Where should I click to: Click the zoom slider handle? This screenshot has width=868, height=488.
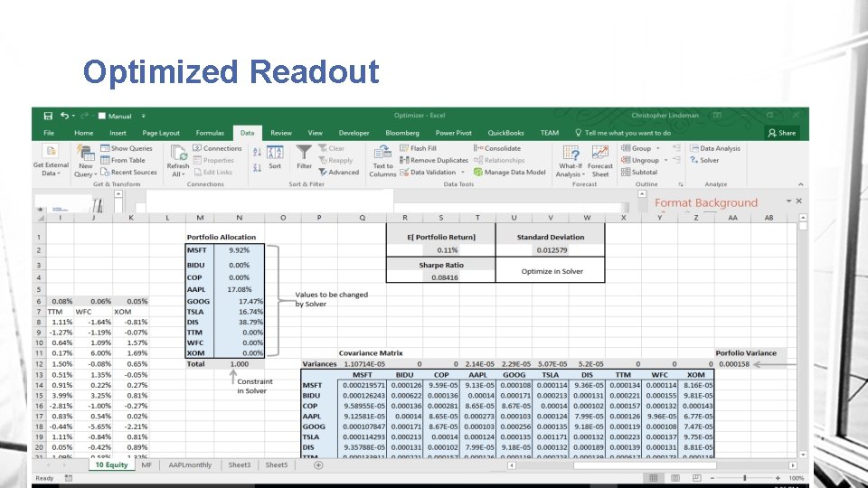coord(744,478)
